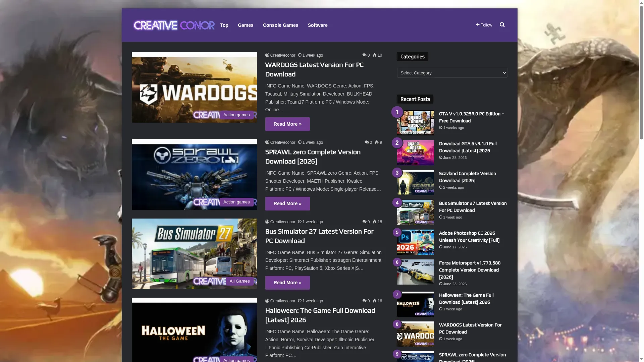The image size is (644, 362).
Task: Click Creativeconor author link on WARDOGS post
Action: 280,55
